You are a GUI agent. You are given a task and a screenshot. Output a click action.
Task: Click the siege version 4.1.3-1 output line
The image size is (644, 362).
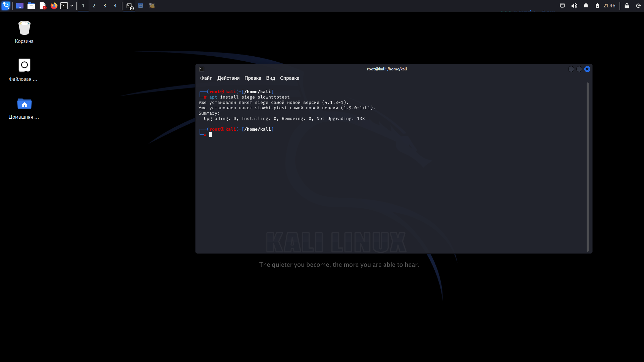coord(274,103)
